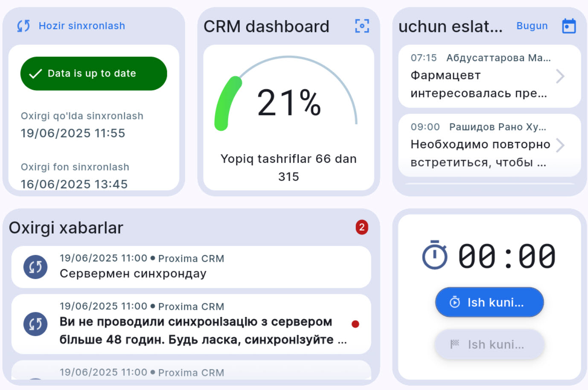This screenshot has height=390, width=588.
Task: Expand the 07:15 reminder chevron
Action: coord(560,76)
